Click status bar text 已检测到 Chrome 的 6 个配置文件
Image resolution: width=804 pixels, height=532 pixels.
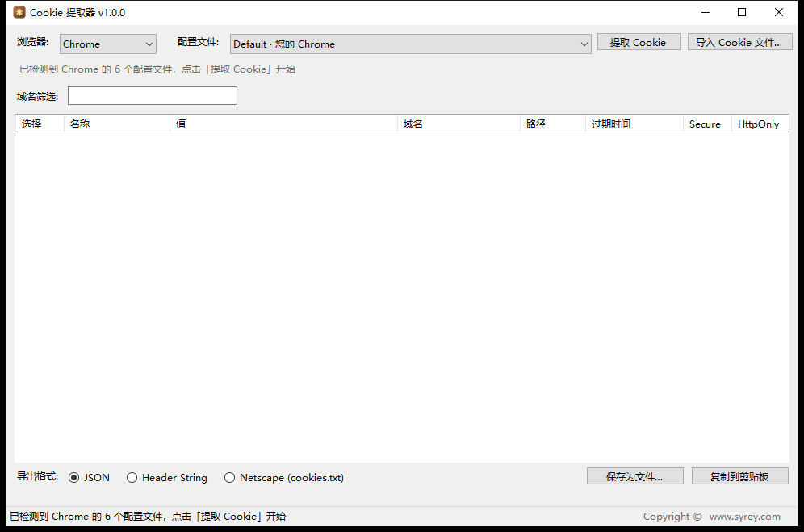(x=148, y=516)
